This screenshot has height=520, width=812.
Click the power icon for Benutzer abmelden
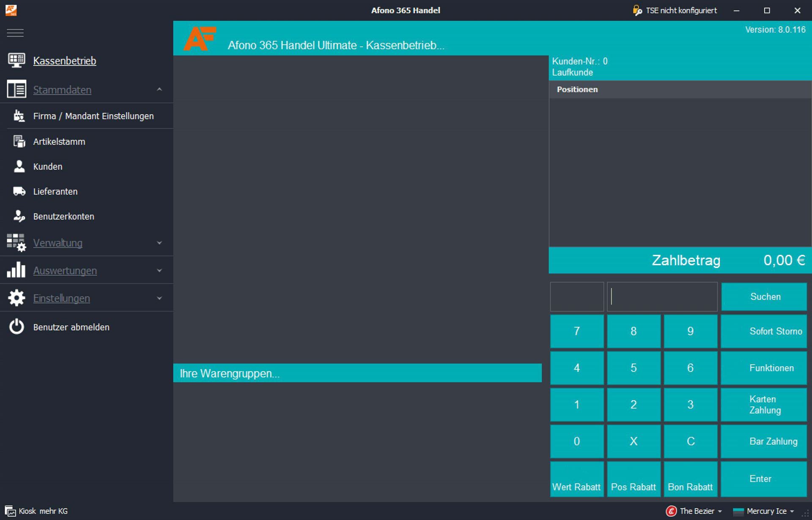click(16, 327)
